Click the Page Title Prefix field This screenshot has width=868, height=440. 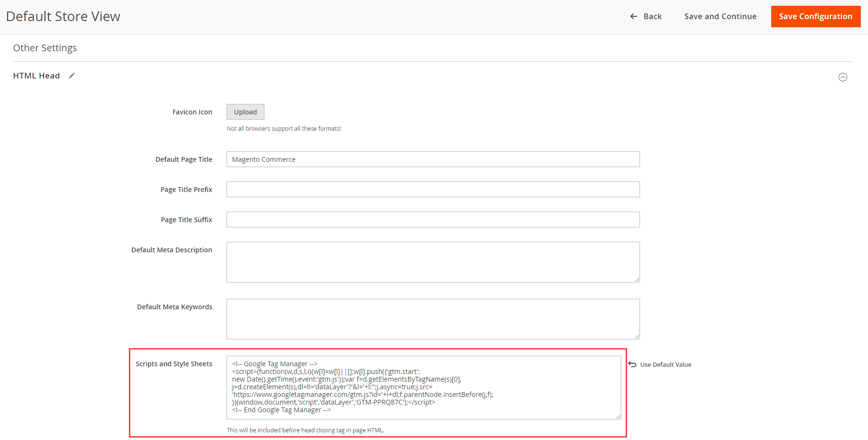[433, 190]
